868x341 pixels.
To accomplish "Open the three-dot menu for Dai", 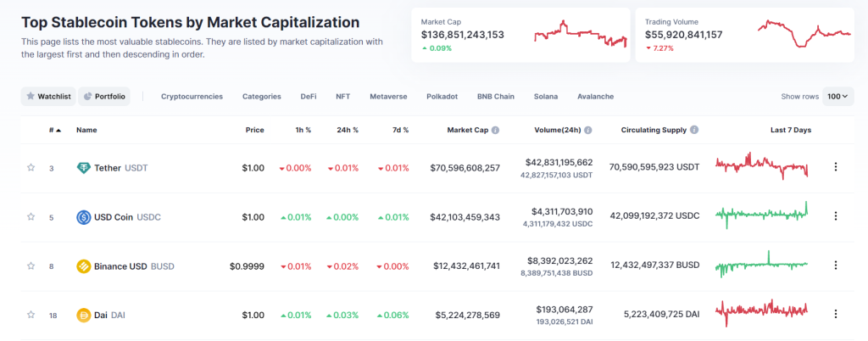I will 835,315.
